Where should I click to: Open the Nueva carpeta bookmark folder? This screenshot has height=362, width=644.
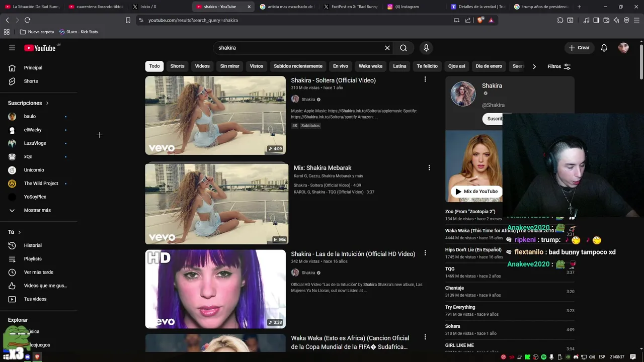(x=37, y=32)
